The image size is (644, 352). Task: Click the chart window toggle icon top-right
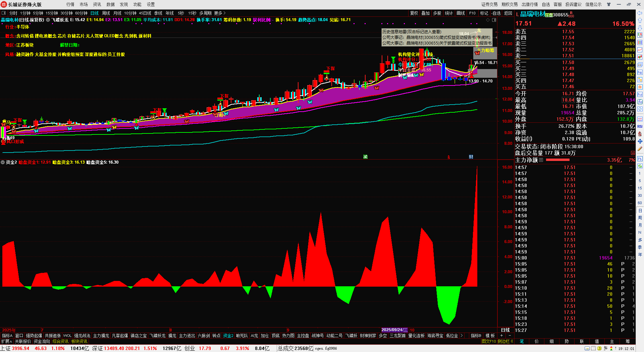[x=494, y=20]
